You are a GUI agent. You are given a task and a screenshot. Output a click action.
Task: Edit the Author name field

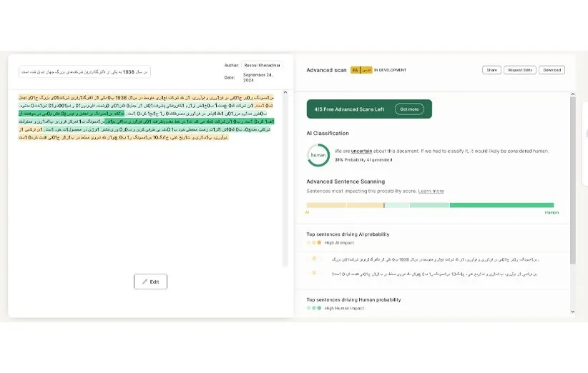(x=262, y=65)
